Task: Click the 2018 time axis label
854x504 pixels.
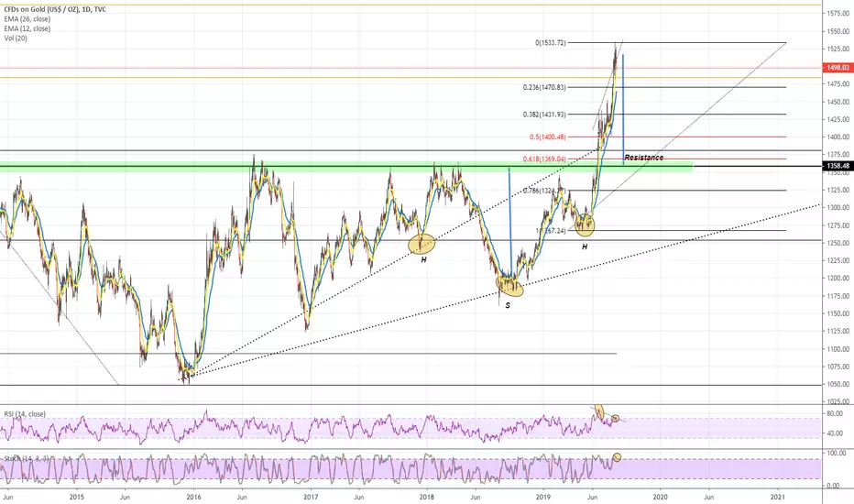Action: (x=426, y=497)
